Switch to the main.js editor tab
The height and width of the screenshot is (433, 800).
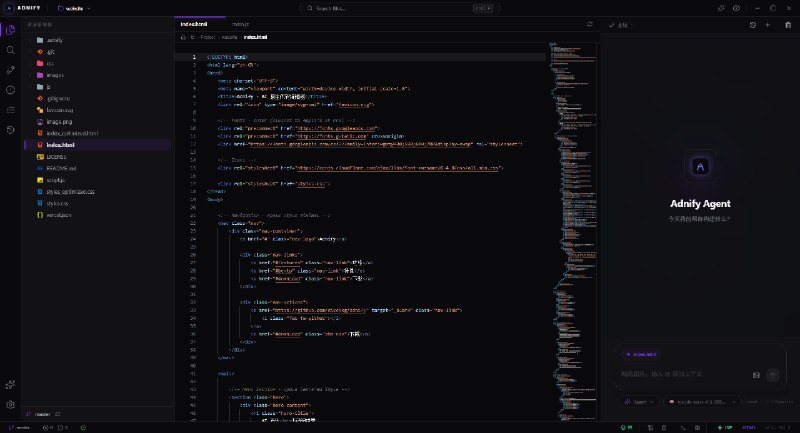pos(240,24)
